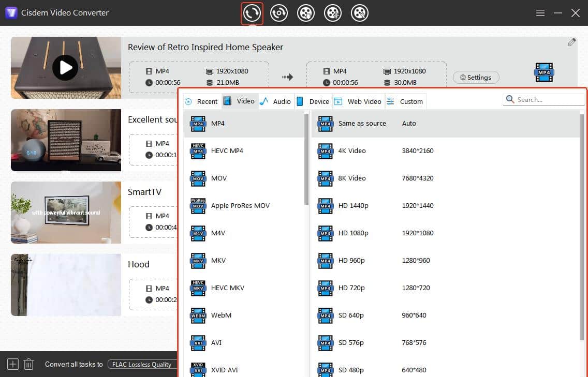Select MKV format
Viewport: 588px width, 377px height.
pyautogui.click(x=244, y=260)
